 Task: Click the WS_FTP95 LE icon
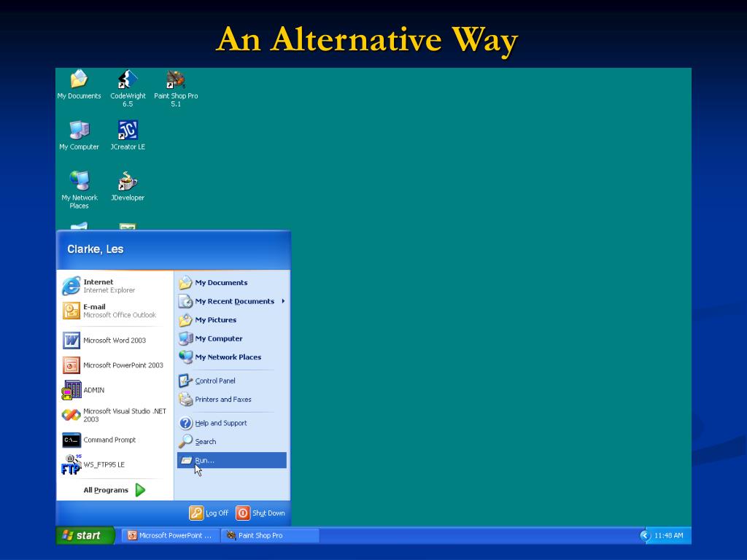71,464
